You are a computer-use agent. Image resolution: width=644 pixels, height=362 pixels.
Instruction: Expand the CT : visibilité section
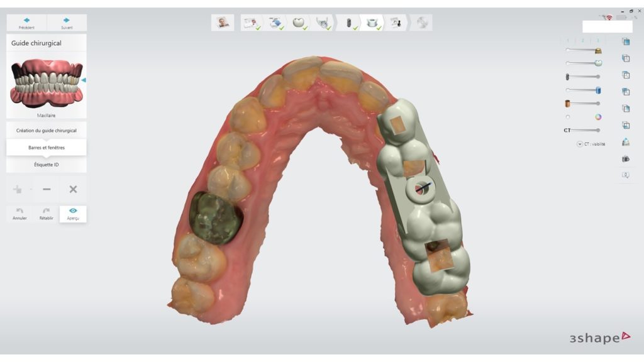580,144
